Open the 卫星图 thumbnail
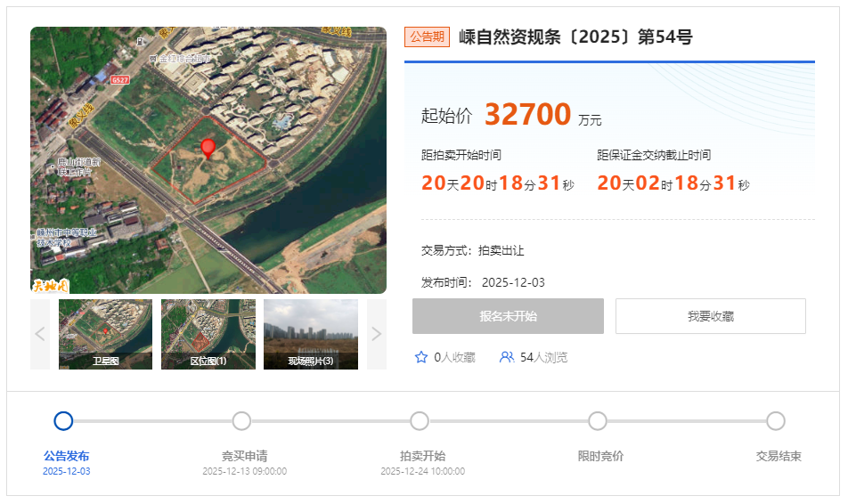 click(x=105, y=334)
